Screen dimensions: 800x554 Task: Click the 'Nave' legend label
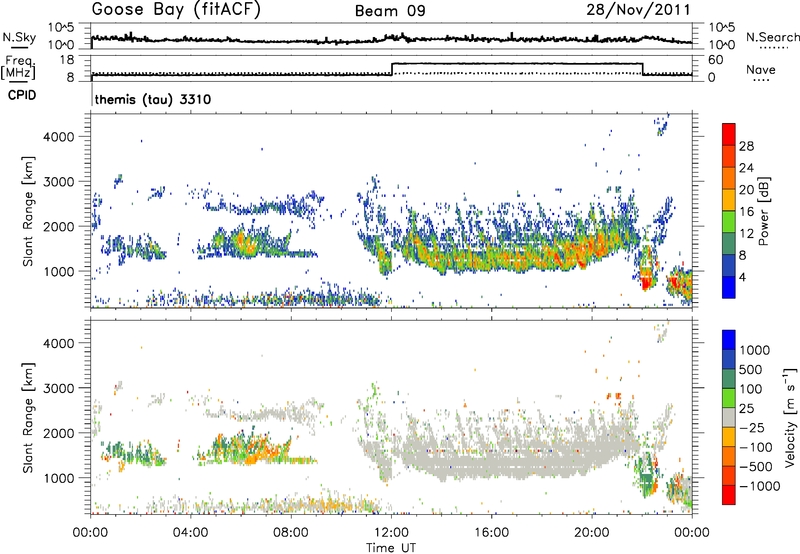point(761,69)
